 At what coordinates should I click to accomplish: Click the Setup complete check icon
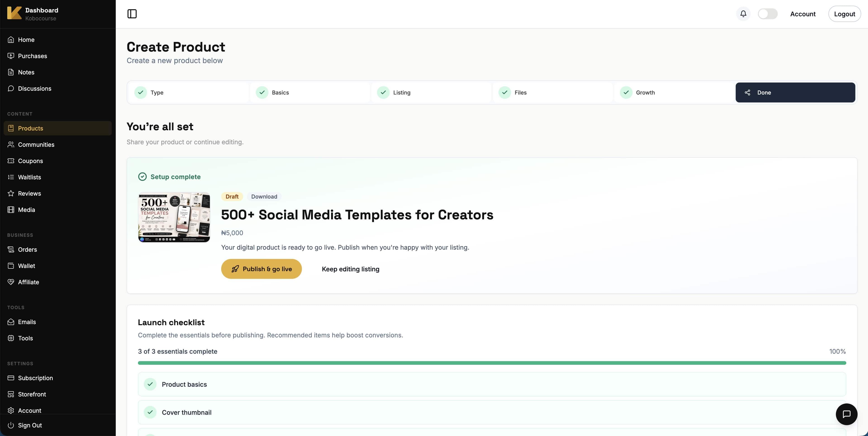point(142,177)
